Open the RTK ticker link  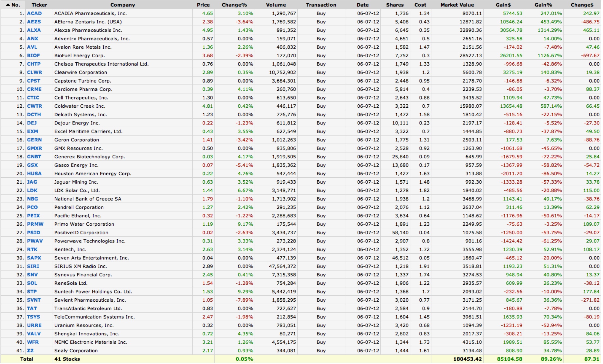(x=32, y=250)
